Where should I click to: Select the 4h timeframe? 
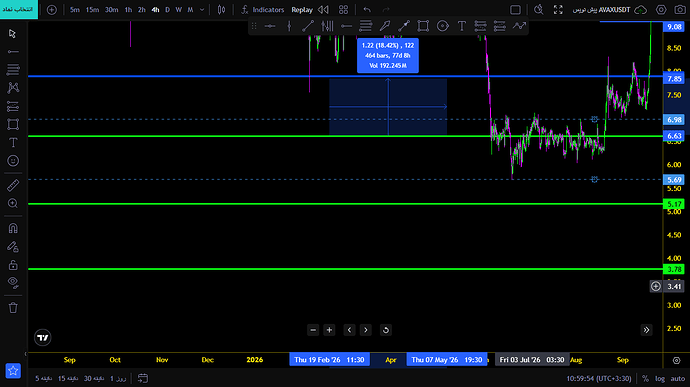click(155, 10)
